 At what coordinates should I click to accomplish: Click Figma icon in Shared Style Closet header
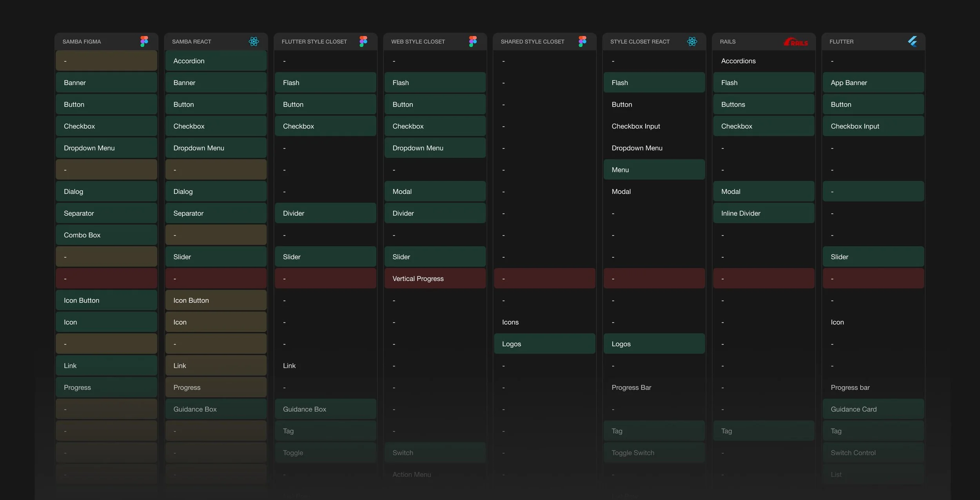coord(583,42)
